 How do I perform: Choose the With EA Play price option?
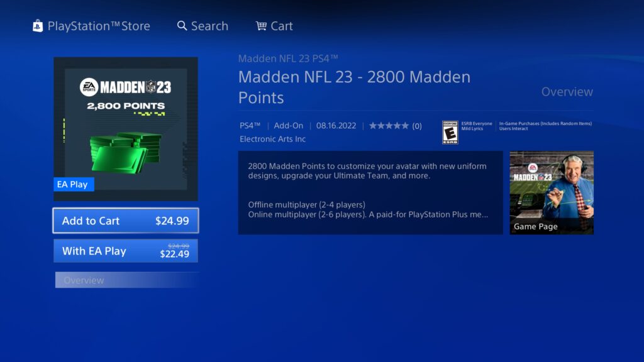(126, 251)
